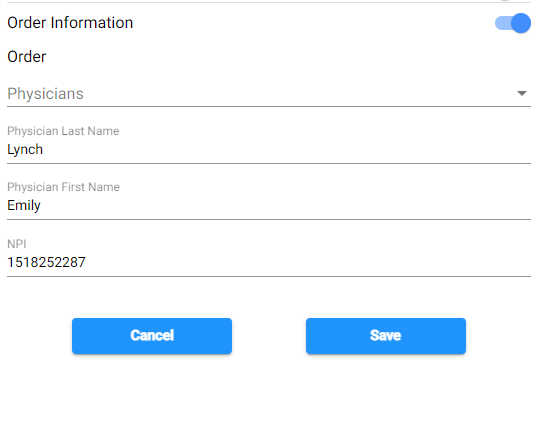Image resolution: width=538 pixels, height=435 pixels.
Task: Click the light-blue track of the Order Information toggle
Action: point(503,23)
